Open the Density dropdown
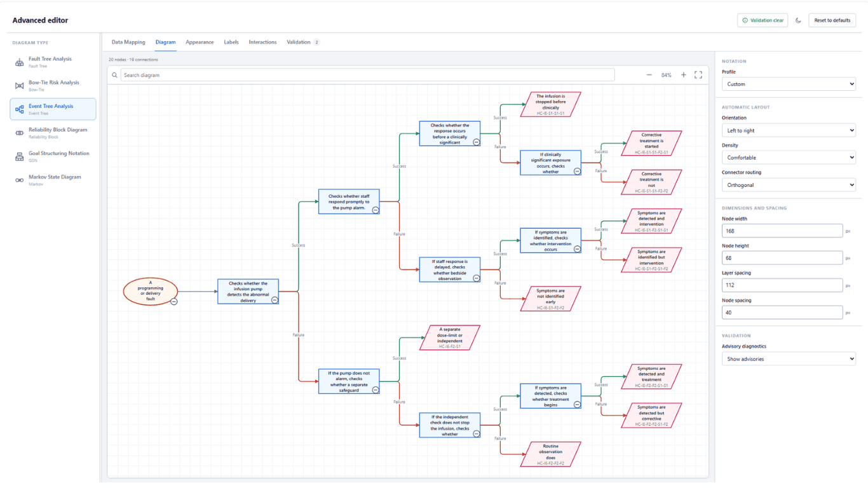Viewport: 868px width, 488px height. (789, 158)
